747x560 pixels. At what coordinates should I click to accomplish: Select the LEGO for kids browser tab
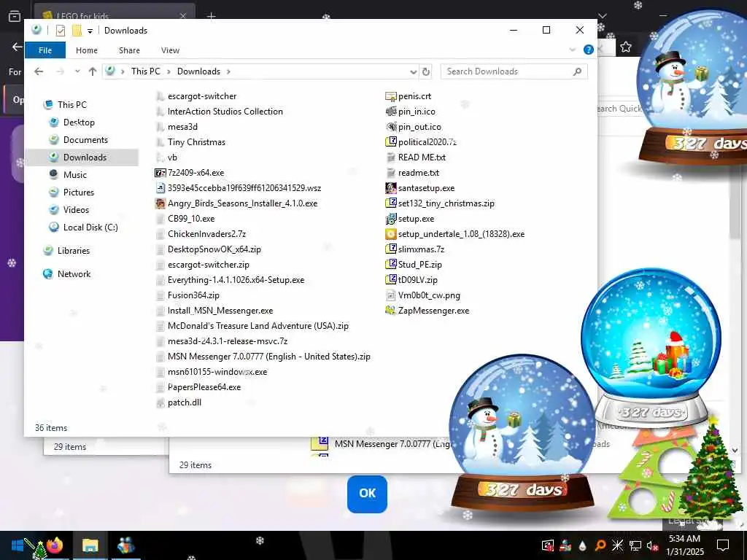point(115,15)
